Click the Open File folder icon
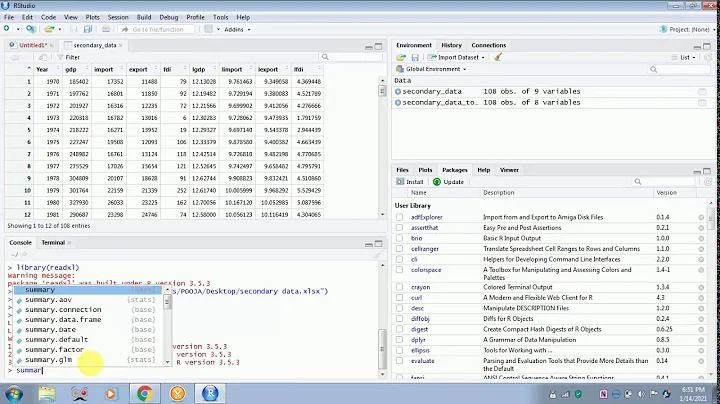The image size is (720, 404). pos(48,29)
